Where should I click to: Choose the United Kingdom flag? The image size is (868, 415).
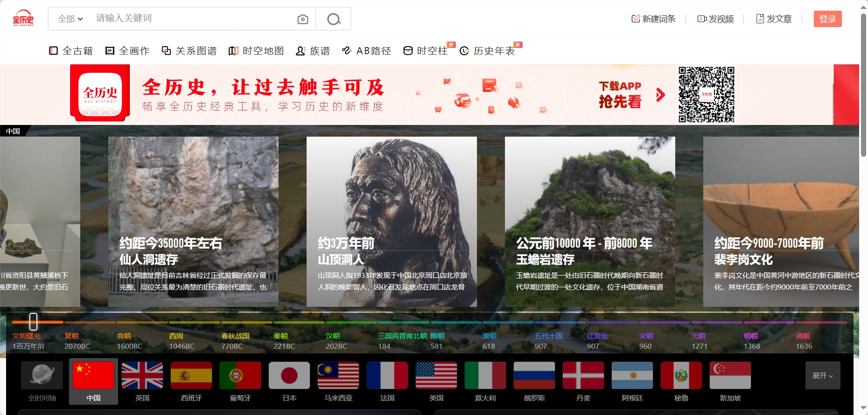[142, 375]
